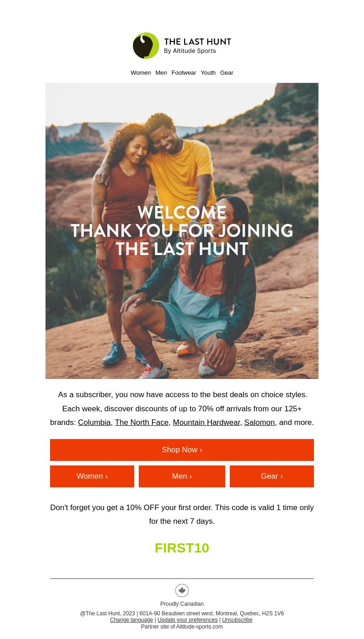Click the Shop Now button
Screen dimensions: 364x639
tap(182, 450)
